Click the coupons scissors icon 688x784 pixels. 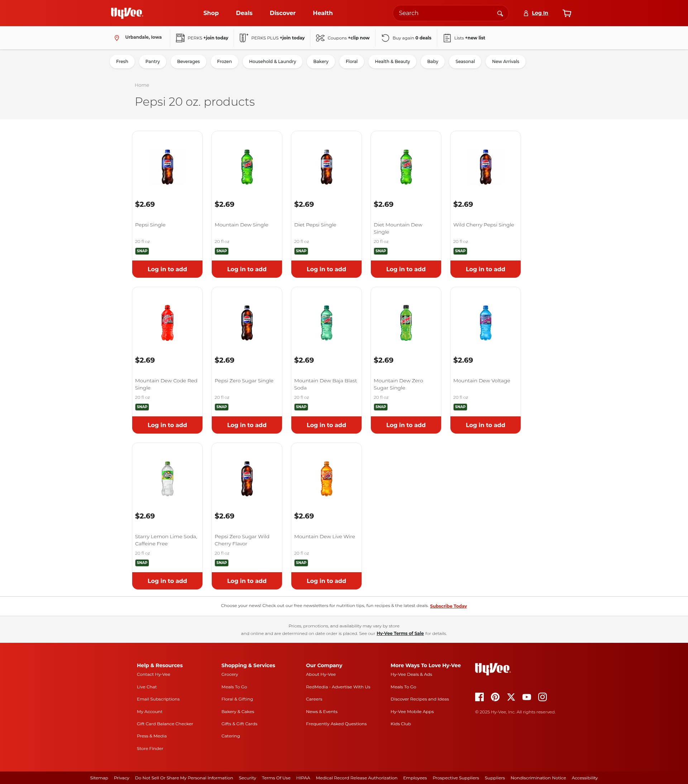(x=320, y=38)
